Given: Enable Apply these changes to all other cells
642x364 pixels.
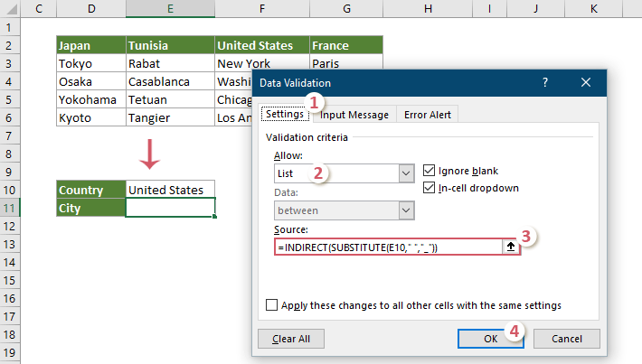Looking at the screenshot, I should point(272,305).
